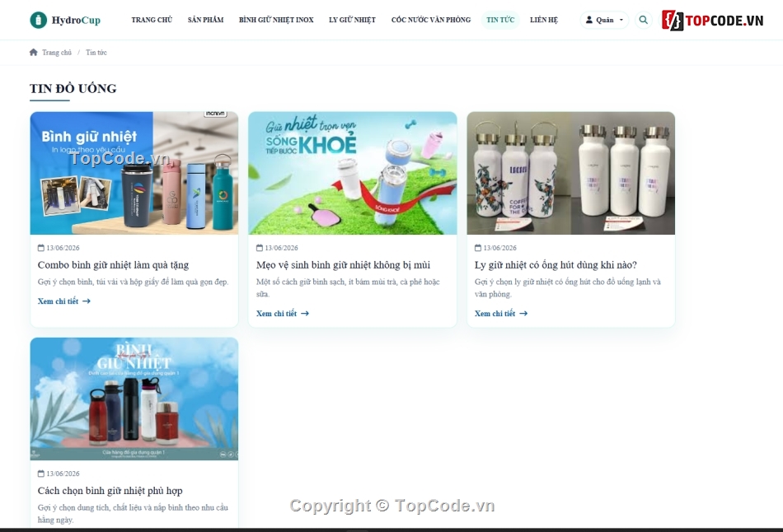The image size is (783, 532).
Task: Click description 'Gợi ý chọn ly giữ nhiệt có ống hút'
Action: pyautogui.click(x=568, y=288)
